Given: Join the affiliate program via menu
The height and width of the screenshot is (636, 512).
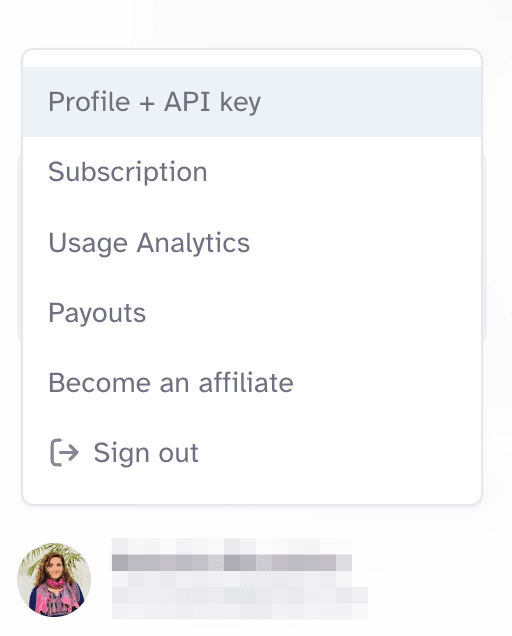Looking at the screenshot, I should [252, 383].
